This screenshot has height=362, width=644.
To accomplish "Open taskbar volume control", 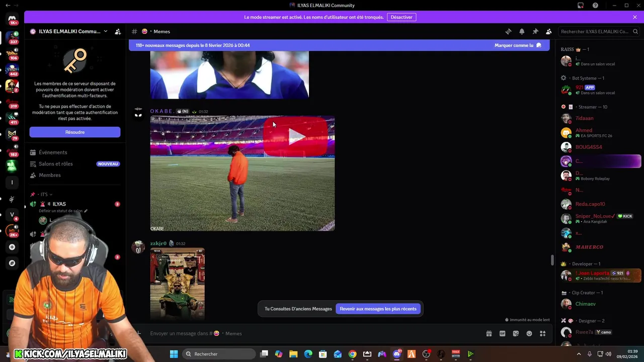I will (608, 354).
